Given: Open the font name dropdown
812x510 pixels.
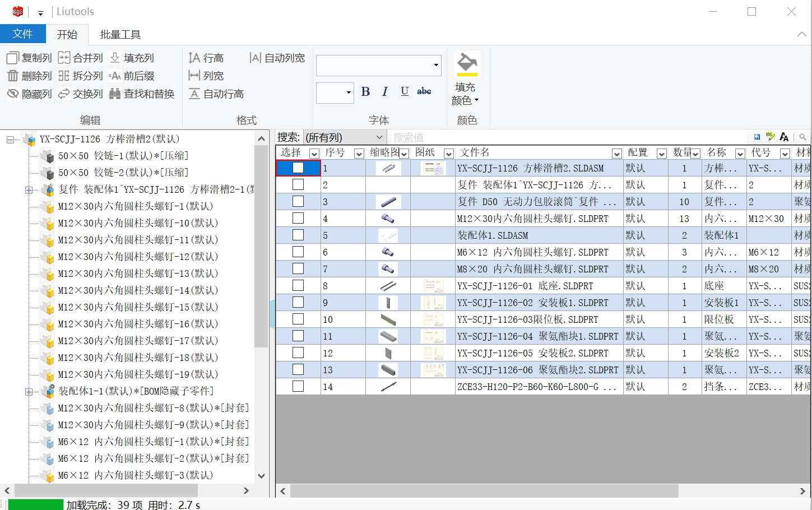Looking at the screenshot, I should click(436, 66).
